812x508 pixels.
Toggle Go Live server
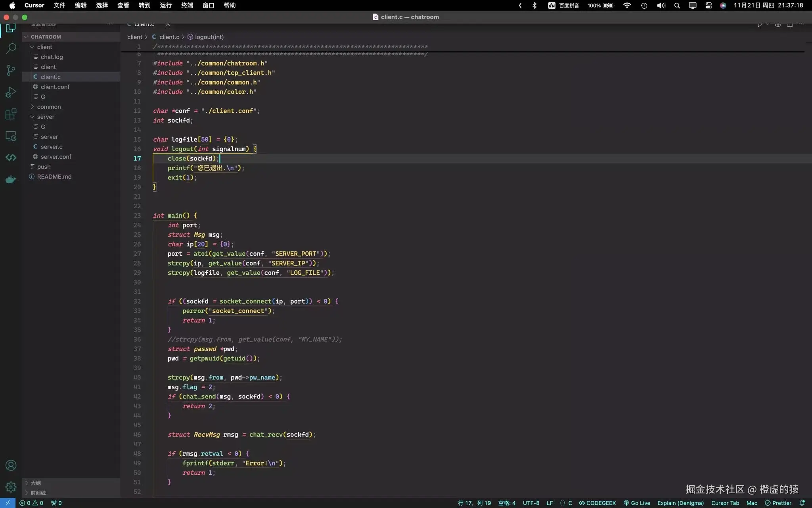637,503
